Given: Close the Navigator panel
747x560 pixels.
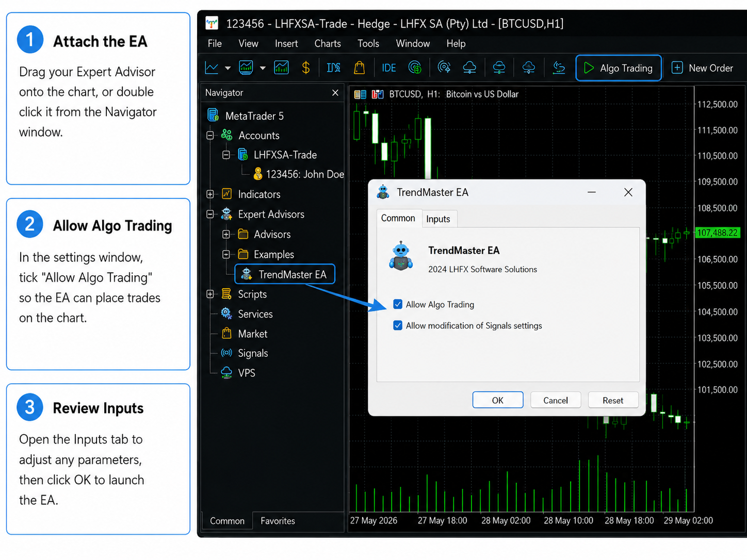Looking at the screenshot, I should click(x=335, y=93).
